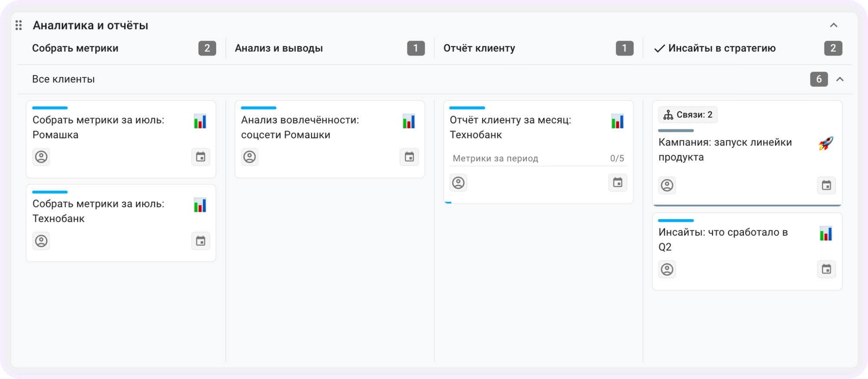This screenshot has width=868, height=379.
Task: Click chart icon on Анализ вовлечённости card
Action: (x=409, y=121)
